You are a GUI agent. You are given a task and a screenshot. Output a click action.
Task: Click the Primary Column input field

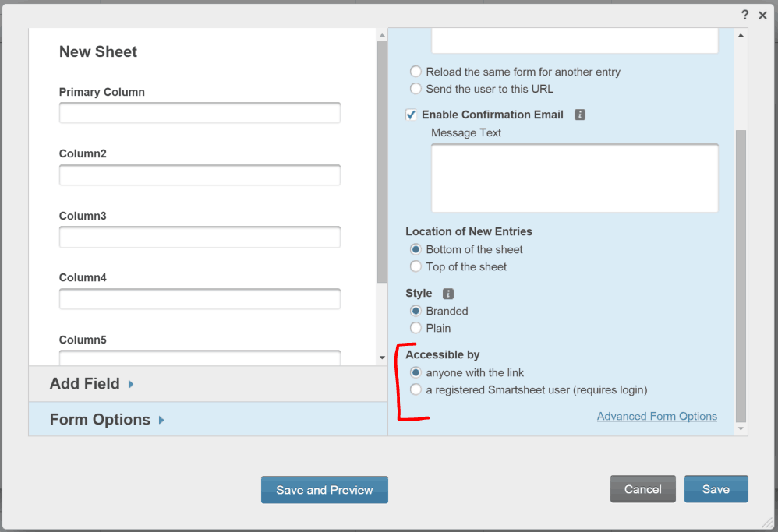200,113
